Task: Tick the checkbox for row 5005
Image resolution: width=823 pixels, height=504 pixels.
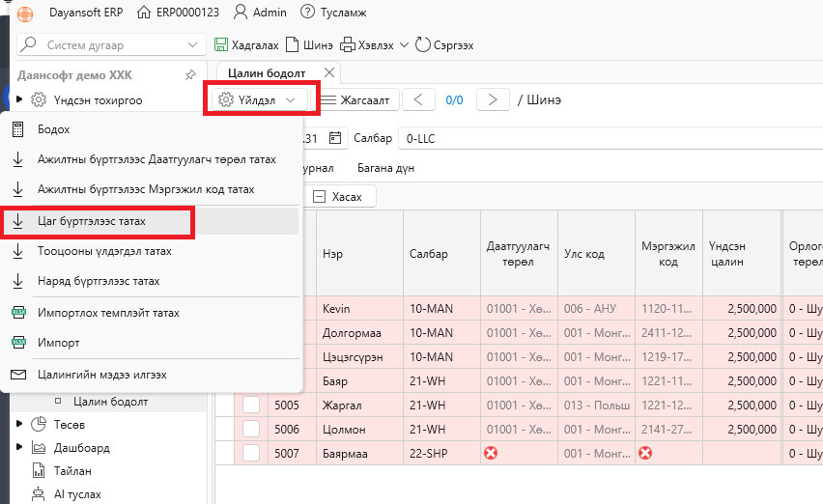Action: click(251, 405)
